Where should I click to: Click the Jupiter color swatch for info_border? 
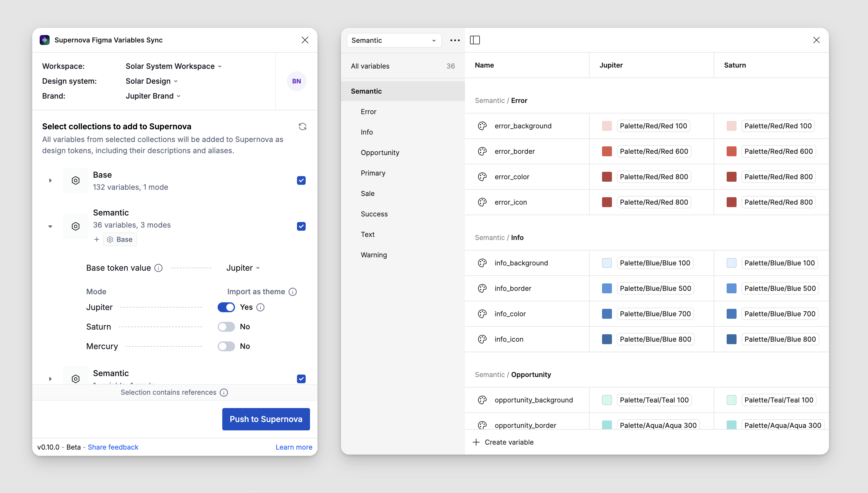coord(607,288)
